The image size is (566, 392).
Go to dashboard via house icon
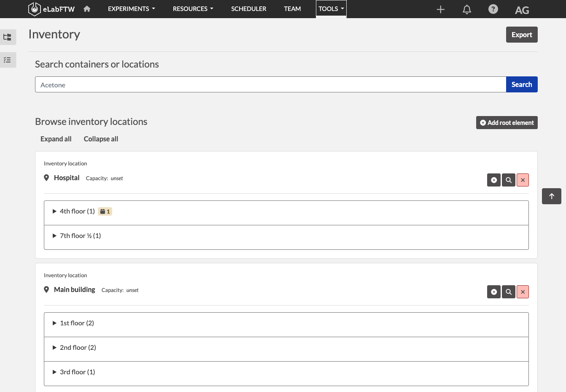click(87, 9)
